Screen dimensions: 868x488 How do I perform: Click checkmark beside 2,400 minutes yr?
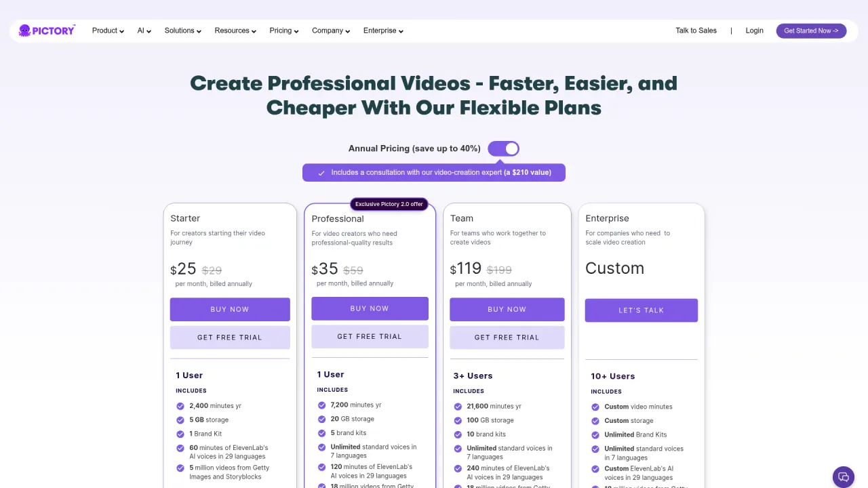(180, 406)
